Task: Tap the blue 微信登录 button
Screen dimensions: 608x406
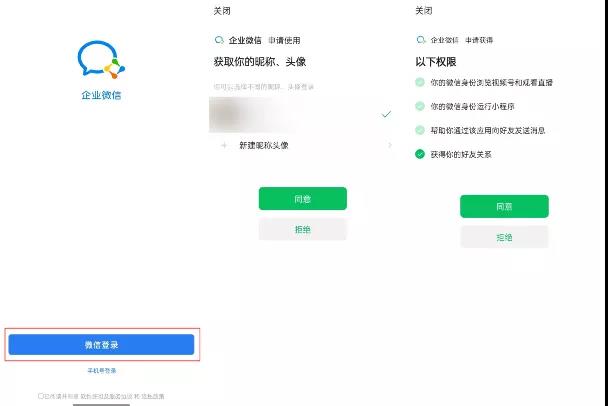Action: (101, 345)
